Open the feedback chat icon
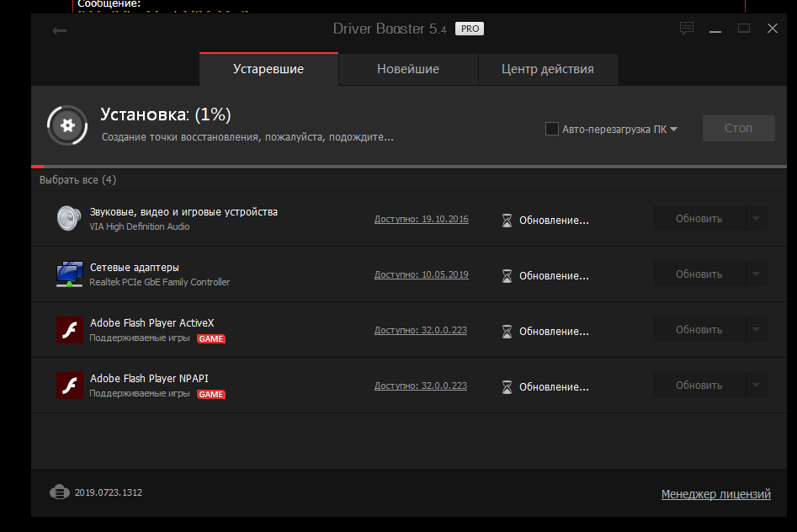 pos(687,29)
